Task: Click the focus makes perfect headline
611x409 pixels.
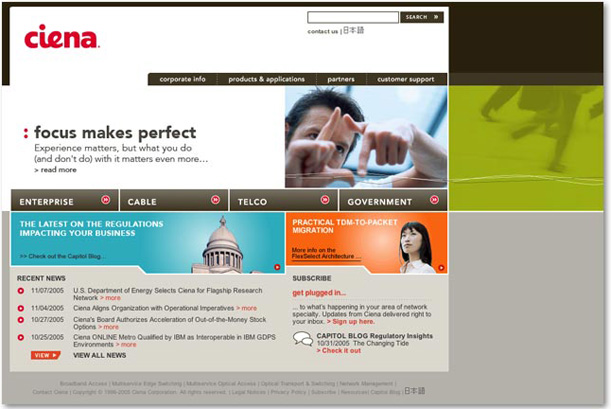Action: [x=115, y=132]
